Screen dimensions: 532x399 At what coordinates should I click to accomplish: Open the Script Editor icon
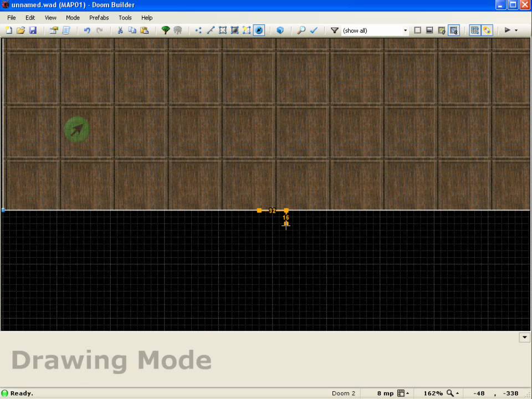66,30
